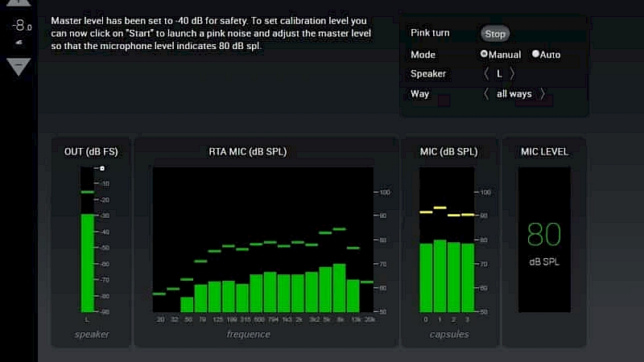This screenshot has height=362, width=644.
Task: Click the 500 Hz frequency band bar
Action: pyautogui.click(x=256, y=294)
